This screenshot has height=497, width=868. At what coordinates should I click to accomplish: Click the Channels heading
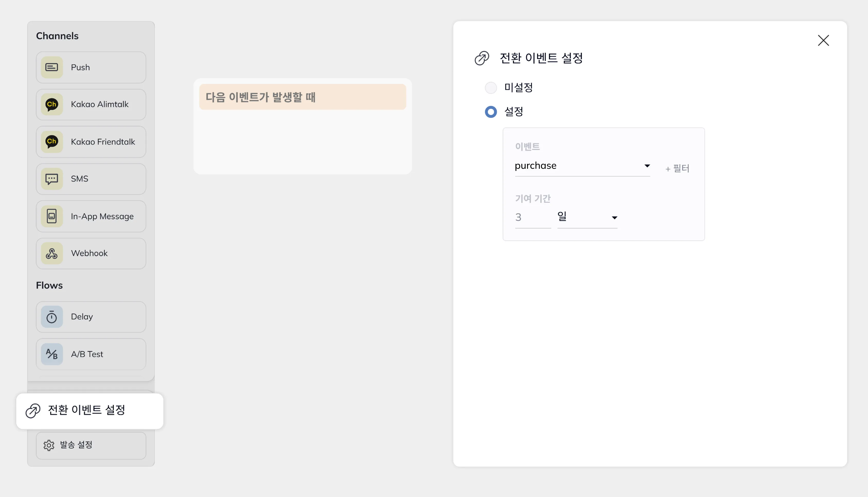click(x=57, y=36)
